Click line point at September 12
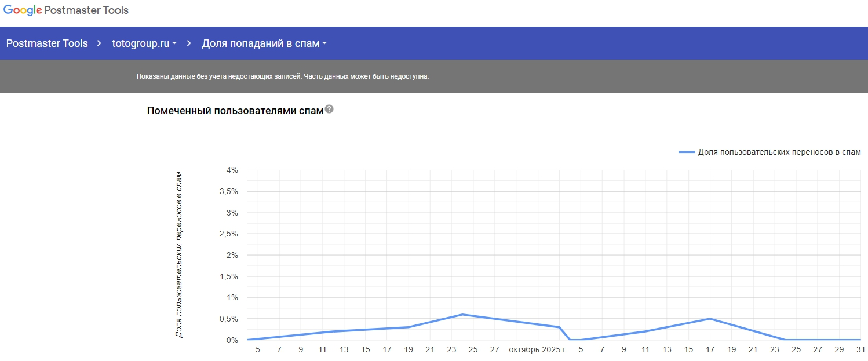 (333, 331)
